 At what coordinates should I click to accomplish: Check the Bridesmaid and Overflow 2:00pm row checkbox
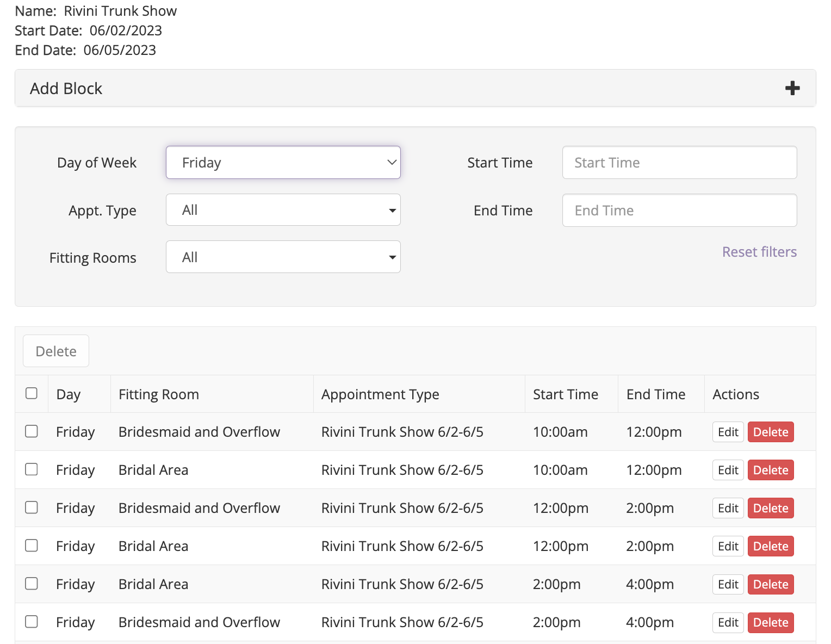tap(32, 622)
